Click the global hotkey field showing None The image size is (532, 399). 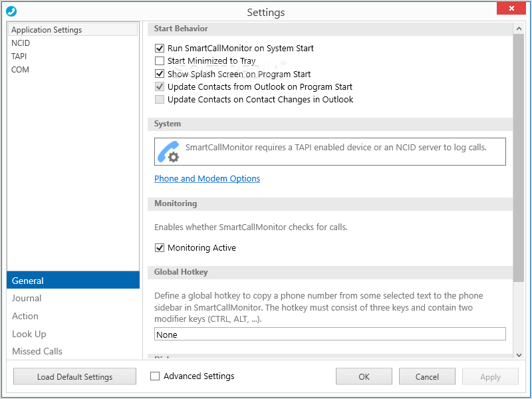coord(330,334)
